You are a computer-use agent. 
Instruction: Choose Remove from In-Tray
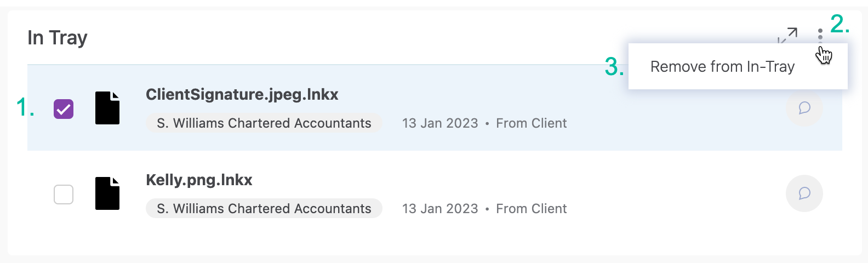pos(722,67)
